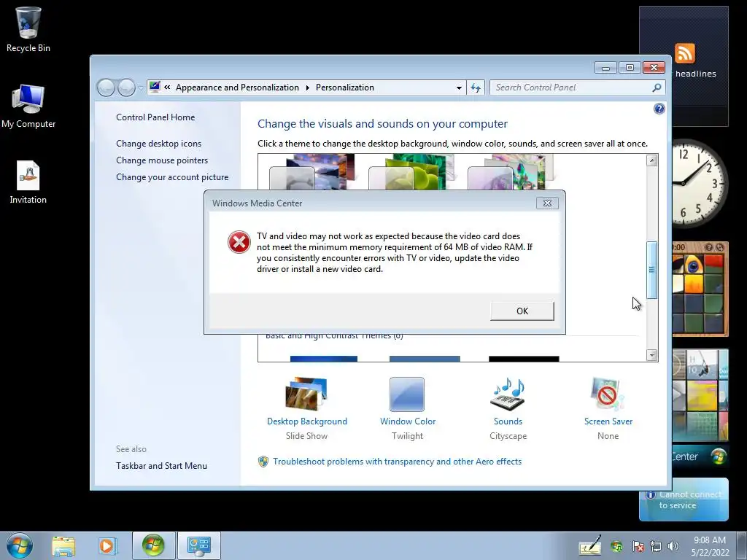Click the Back navigation button
Screen dimensions: 747x560
tap(106, 87)
